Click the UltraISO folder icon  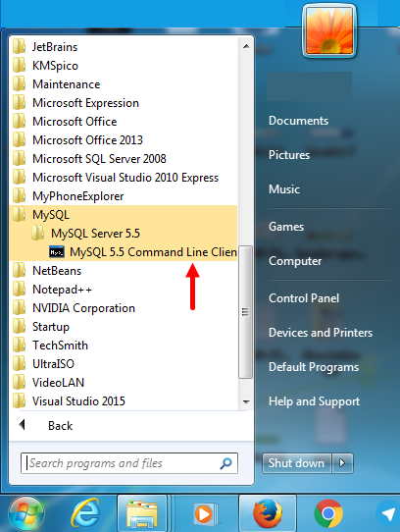point(19,364)
